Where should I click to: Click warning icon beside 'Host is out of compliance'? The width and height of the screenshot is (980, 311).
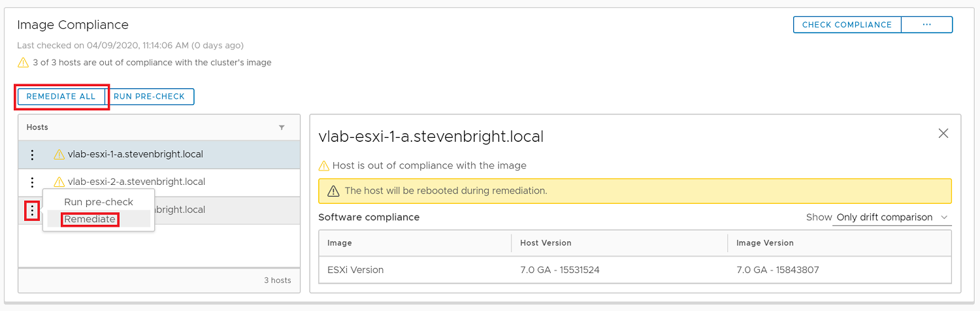(x=323, y=166)
